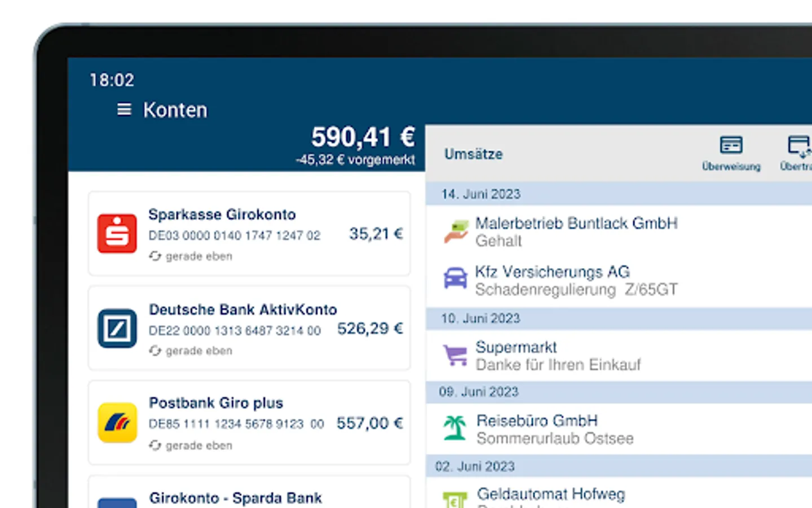812x508 pixels.
Task: Click the Sparkasse red logo icon
Action: [x=117, y=233]
